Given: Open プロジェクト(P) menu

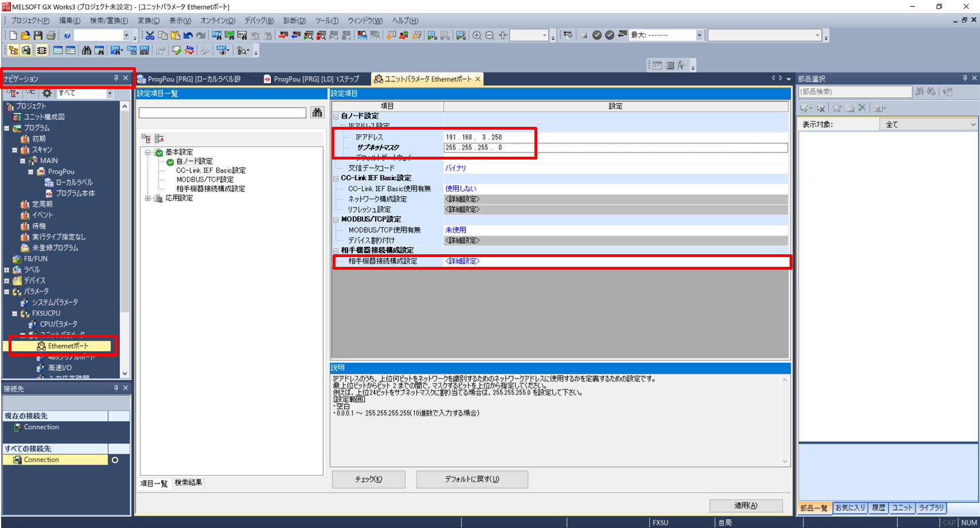Looking at the screenshot, I should (x=30, y=21).
